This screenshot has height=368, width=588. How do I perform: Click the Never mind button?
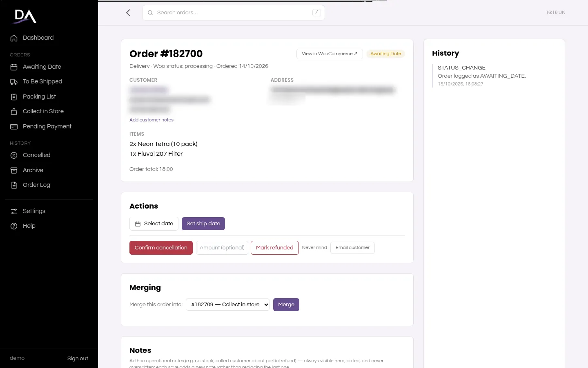(x=314, y=248)
